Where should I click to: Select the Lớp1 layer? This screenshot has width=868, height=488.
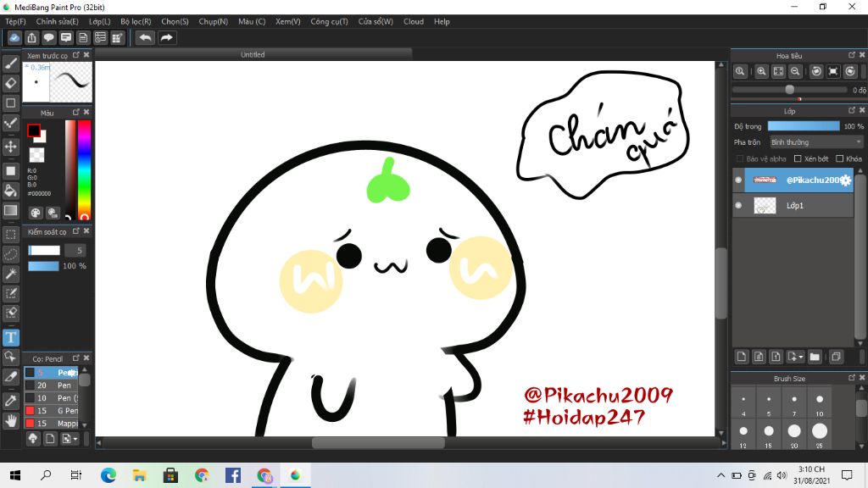(798, 205)
